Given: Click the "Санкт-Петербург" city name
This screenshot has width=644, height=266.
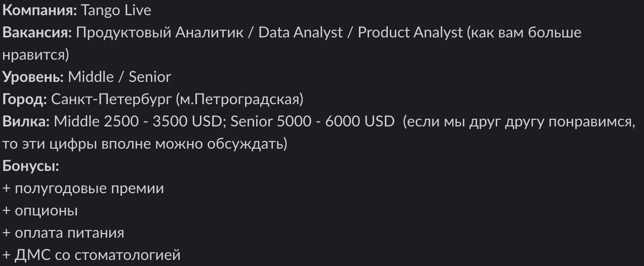Looking at the screenshot, I should 112,99.
